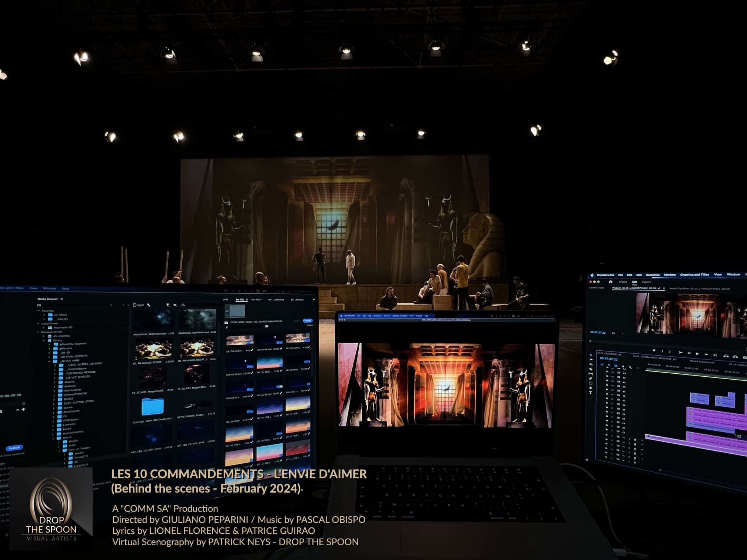Select the Hand tool on right monitor
Image resolution: width=747 pixels, height=560 pixels.
tap(591, 388)
